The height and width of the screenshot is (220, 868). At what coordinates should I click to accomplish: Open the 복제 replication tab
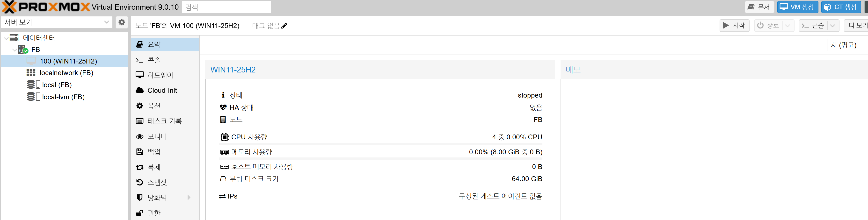pos(165,167)
